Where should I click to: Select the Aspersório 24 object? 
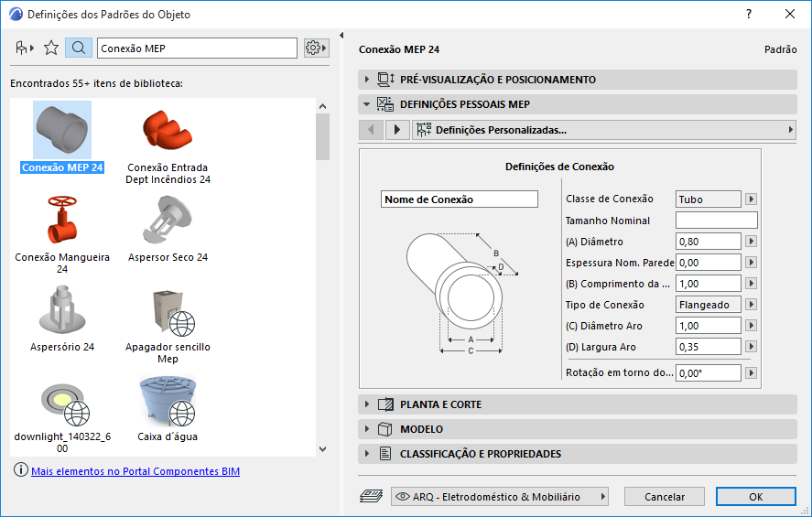coord(62,318)
